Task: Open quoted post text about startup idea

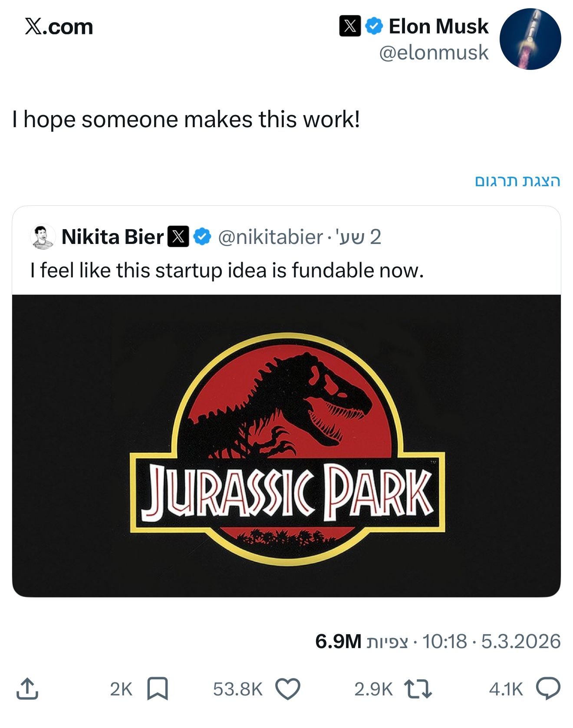Action: (x=227, y=270)
